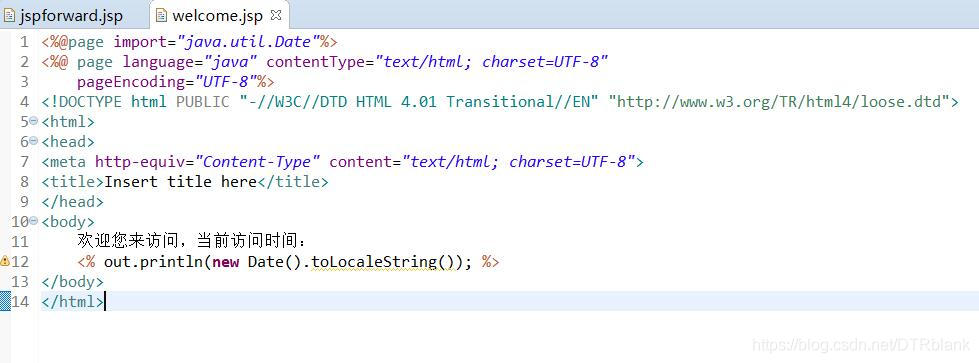Click the closing </body> tag
Viewport: 979px width, 363px height.
tap(73, 282)
